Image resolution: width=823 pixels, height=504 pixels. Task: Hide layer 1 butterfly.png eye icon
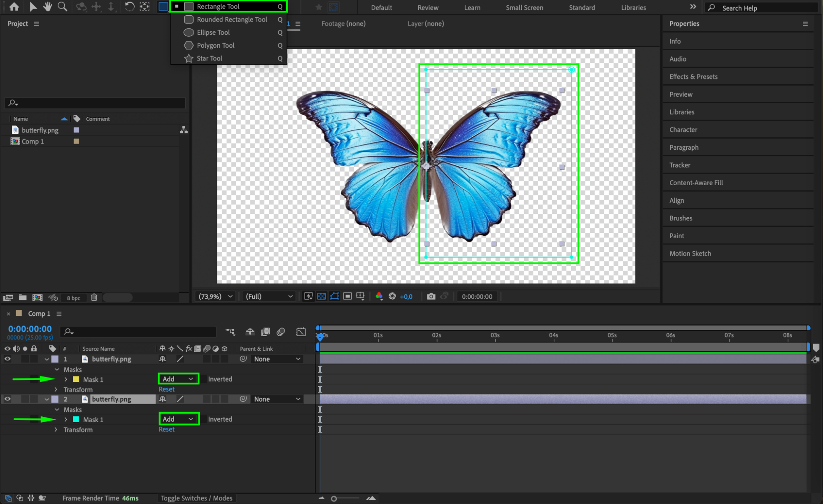tap(7, 359)
